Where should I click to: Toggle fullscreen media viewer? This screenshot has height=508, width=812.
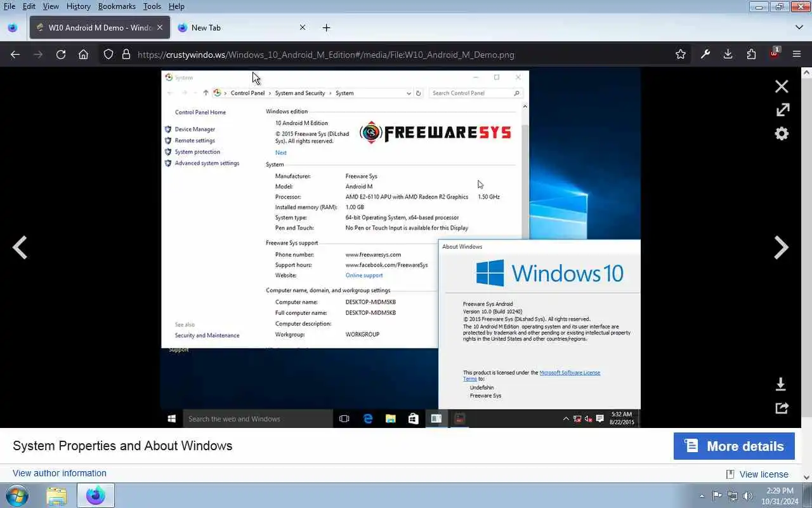[782, 110]
